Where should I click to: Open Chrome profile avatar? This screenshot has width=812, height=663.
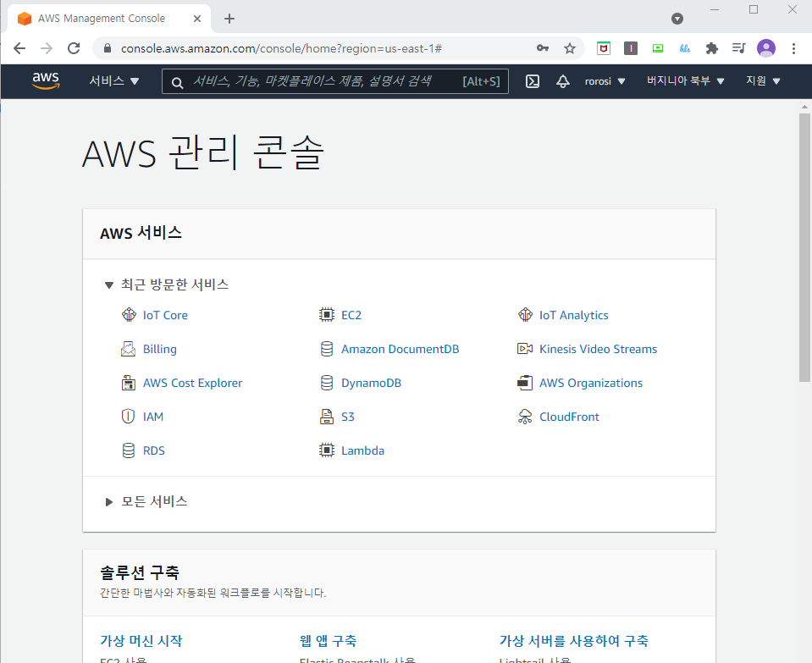tap(766, 48)
